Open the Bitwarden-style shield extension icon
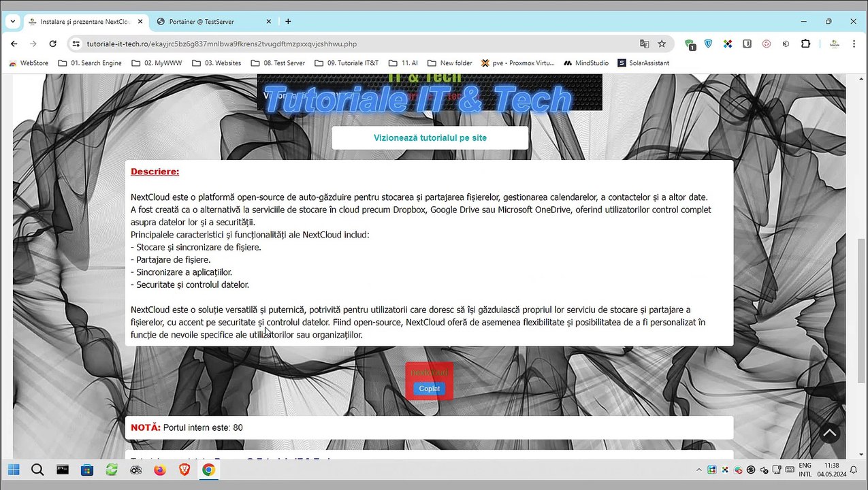This screenshot has width=868, height=490. [x=747, y=44]
